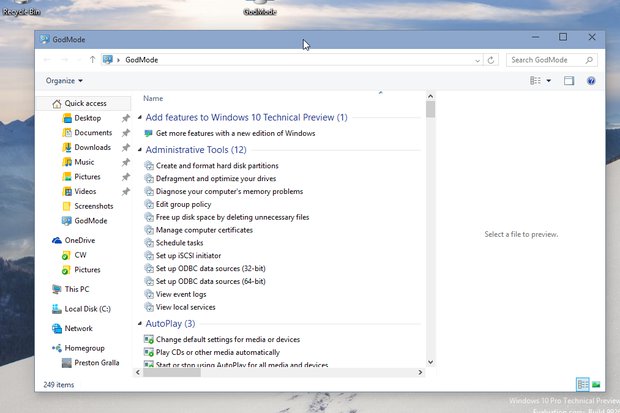This screenshot has height=413, width=620.
Task: Click the Up one level arrow
Action: click(x=92, y=60)
